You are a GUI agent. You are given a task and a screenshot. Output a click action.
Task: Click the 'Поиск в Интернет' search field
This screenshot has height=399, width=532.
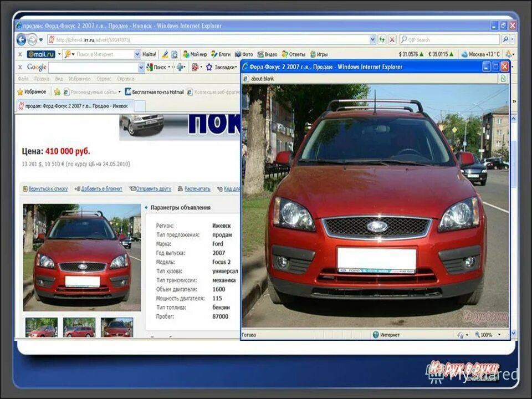coord(104,54)
